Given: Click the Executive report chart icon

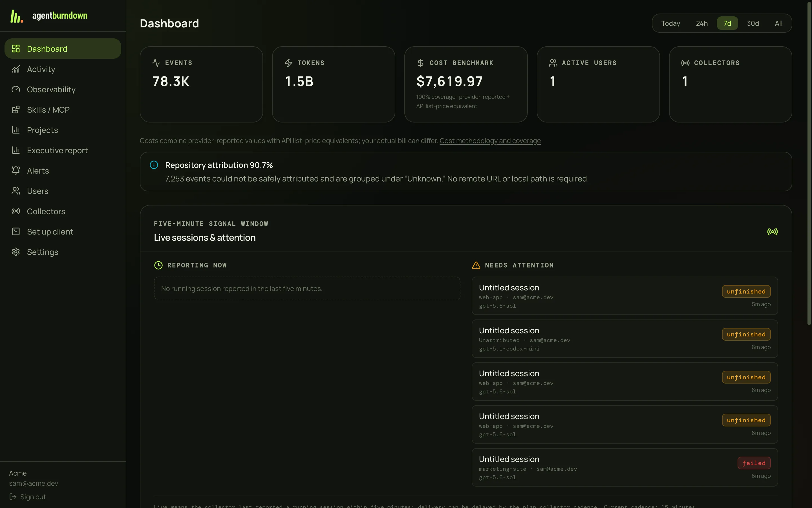Looking at the screenshot, I should pos(16,150).
